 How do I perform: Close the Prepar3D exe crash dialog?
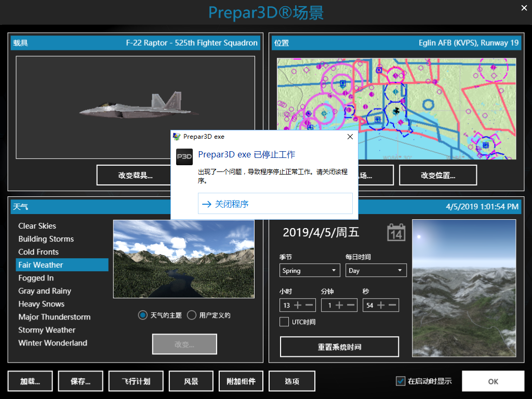350,137
